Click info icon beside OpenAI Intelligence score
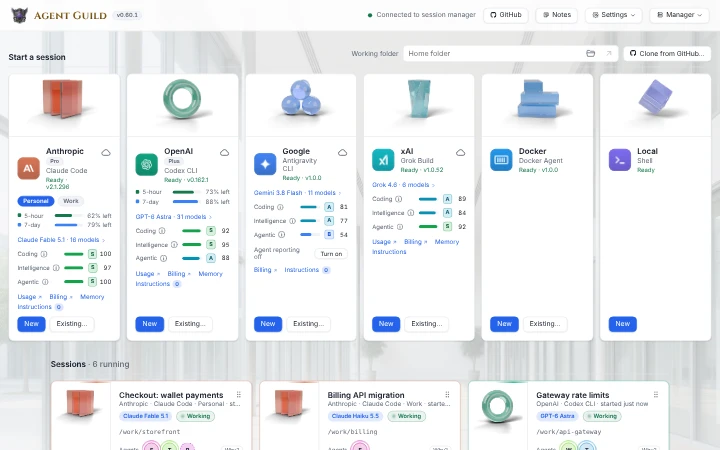This screenshot has width=720, height=450. (x=174, y=245)
